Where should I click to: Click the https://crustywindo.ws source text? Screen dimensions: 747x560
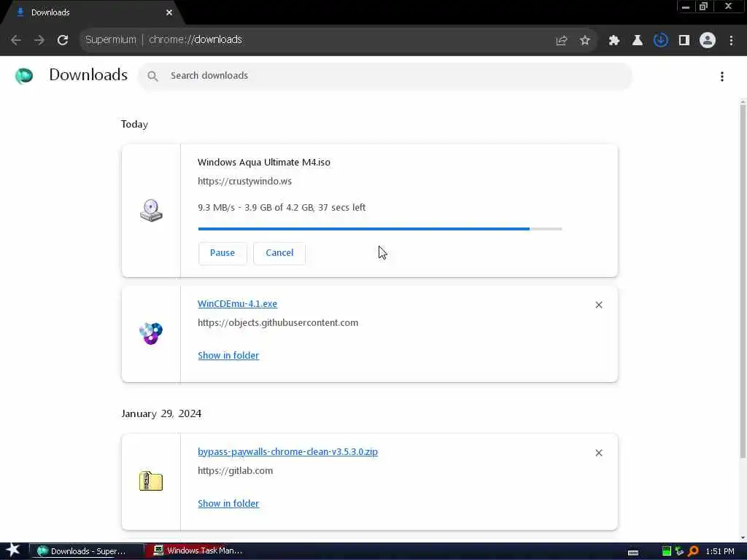click(x=244, y=182)
